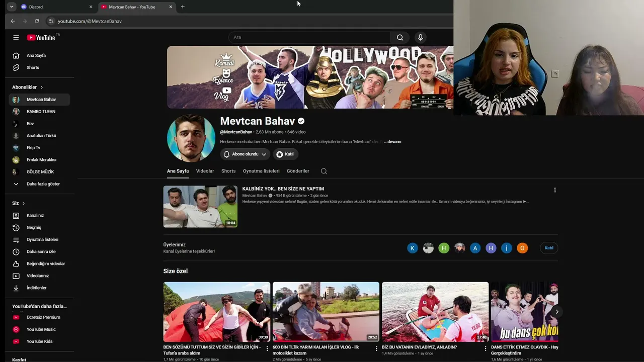This screenshot has width=644, height=362.
Task: Switch to the Shorts channel tab
Action: point(228,171)
